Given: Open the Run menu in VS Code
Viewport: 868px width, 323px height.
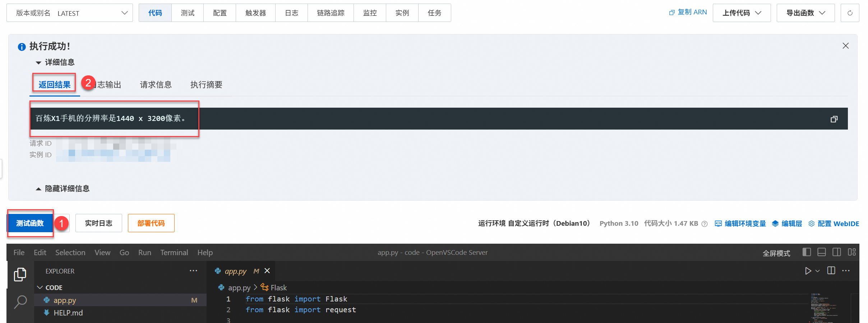Looking at the screenshot, I should tap(145, 252).
